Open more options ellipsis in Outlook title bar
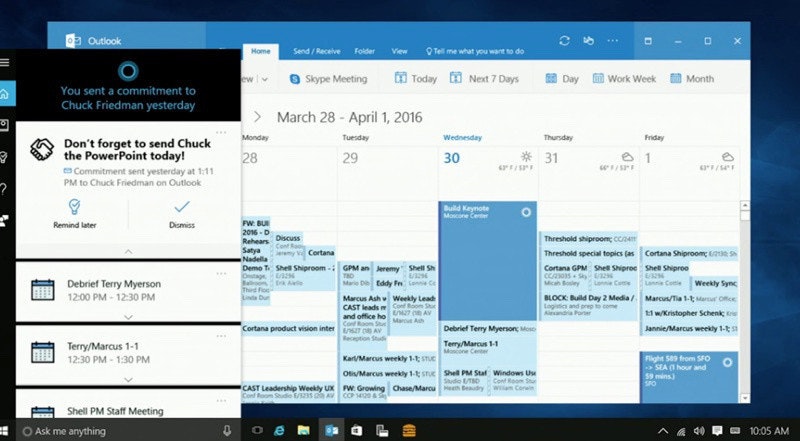The image size is (800, 441). (x=613, y=41)
